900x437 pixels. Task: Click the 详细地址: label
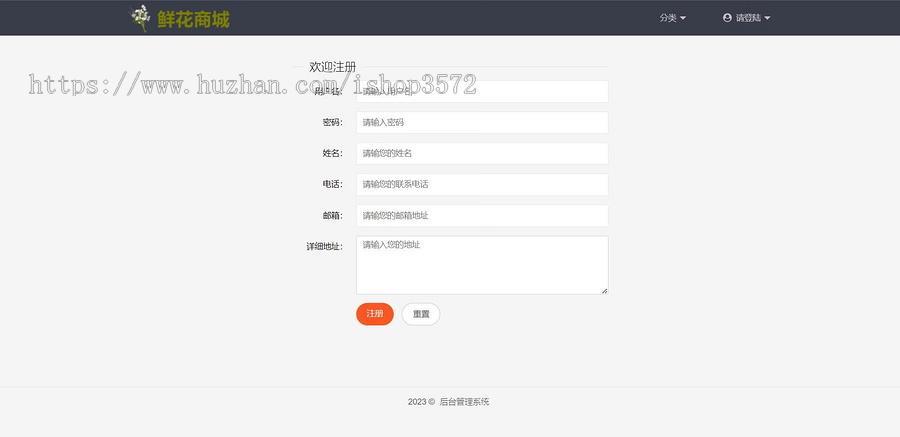pyautogui.click(x=324, y=246)
